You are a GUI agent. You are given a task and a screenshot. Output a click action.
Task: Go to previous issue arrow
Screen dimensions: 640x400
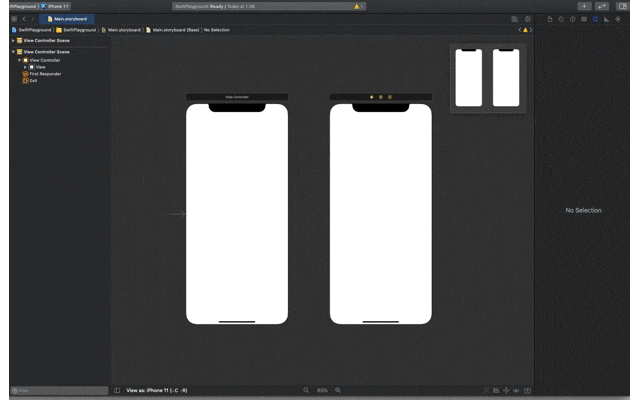pyautogui.click(x=520, y=30)
